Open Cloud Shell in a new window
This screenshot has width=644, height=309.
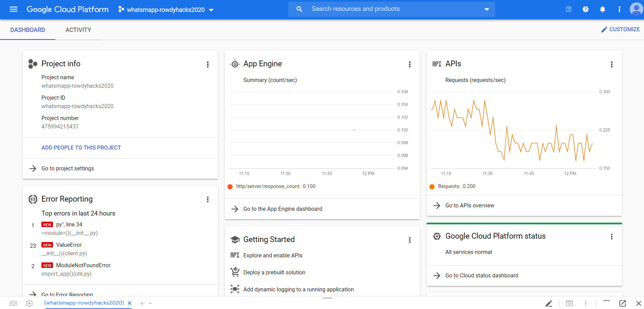(623, 303)
